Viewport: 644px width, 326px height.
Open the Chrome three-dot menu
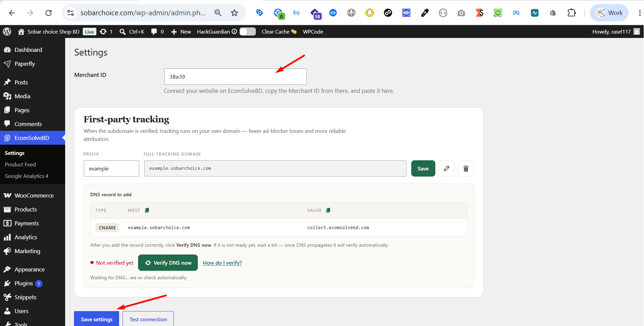(x=640, y=13)
